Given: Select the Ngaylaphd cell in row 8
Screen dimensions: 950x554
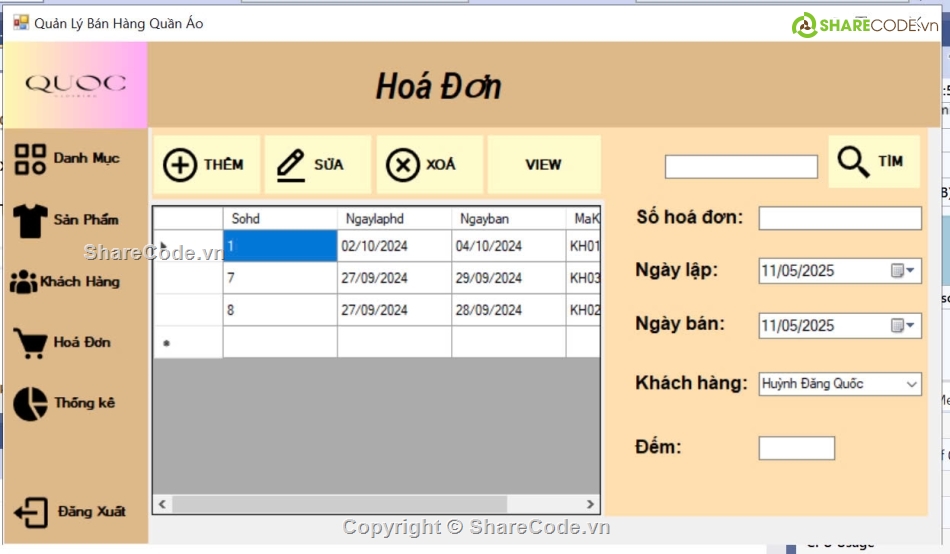Looking at the screenshot, I should [394, 310].
